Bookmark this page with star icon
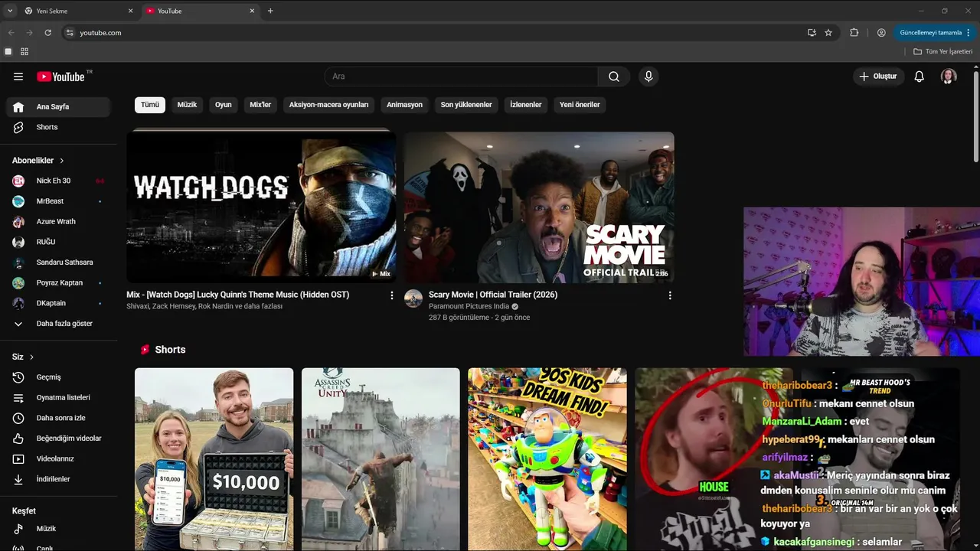 [828, 33]
